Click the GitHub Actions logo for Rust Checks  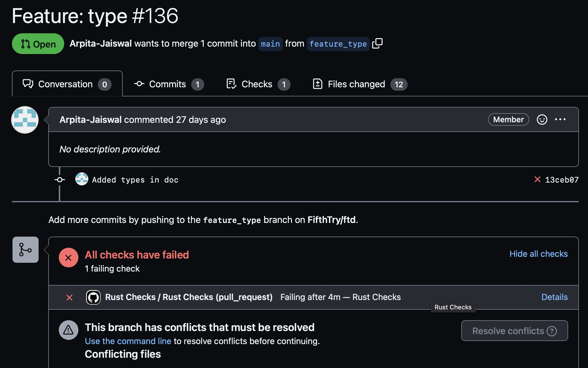[x=93, y=297]
